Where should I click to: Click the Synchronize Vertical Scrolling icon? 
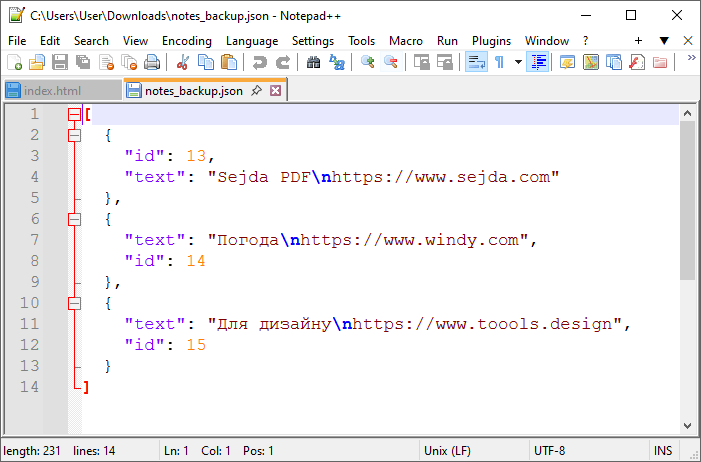[x=421, y=62]
